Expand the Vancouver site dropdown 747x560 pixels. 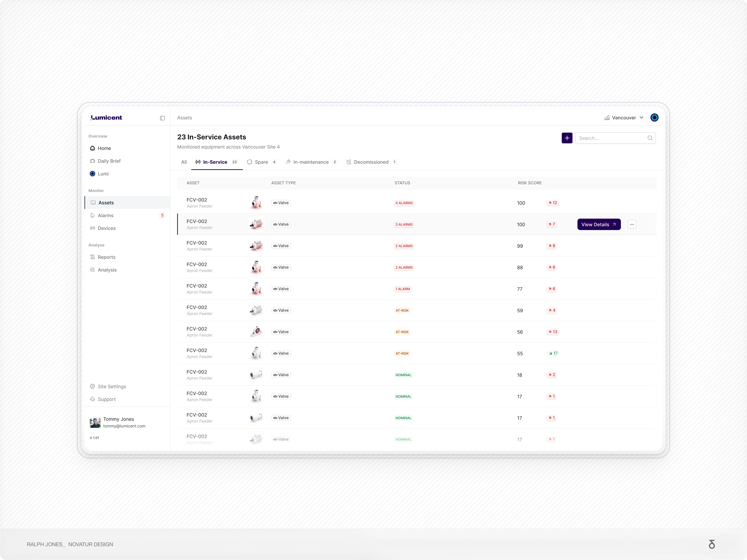point(624,118)
